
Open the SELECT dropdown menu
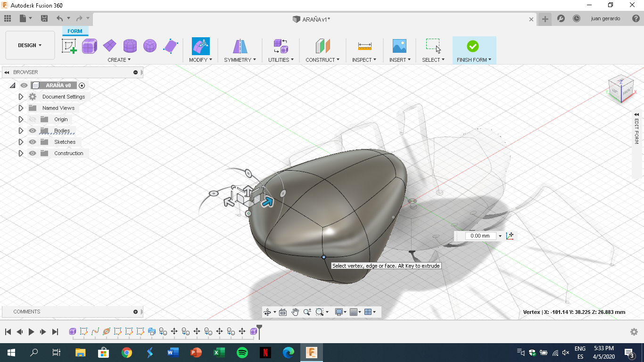433,60
